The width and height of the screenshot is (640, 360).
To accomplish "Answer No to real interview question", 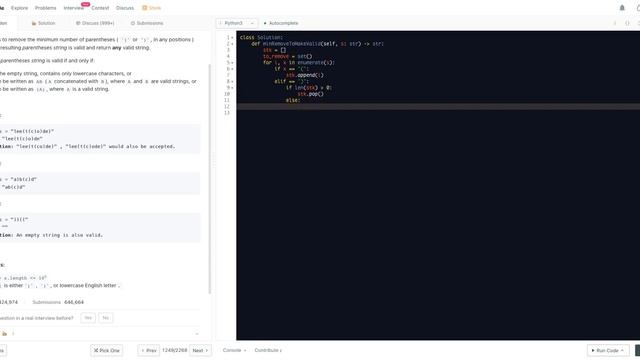I will pyautogui.click(x=105, y=318).
